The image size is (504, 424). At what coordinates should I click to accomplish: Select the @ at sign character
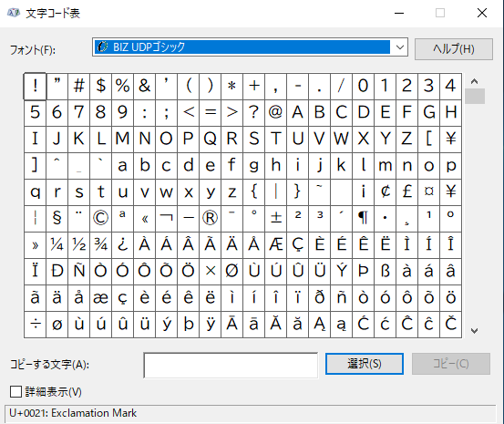276,112
